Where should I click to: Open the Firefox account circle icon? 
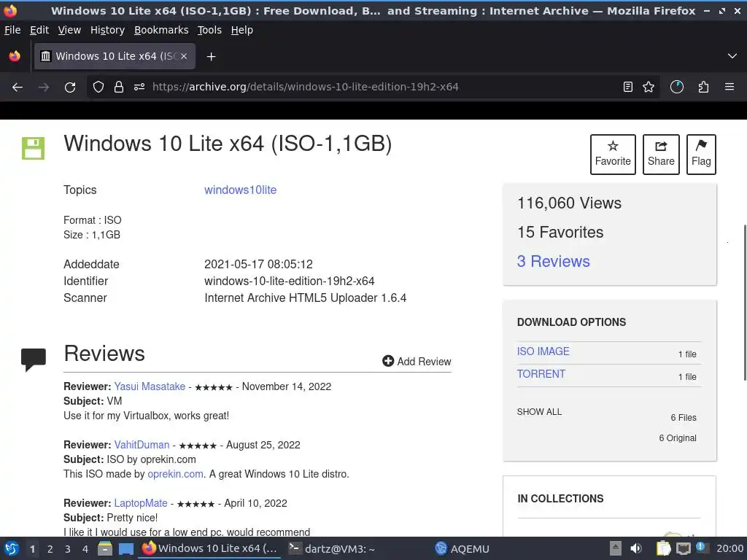click(x=676, y=87)
